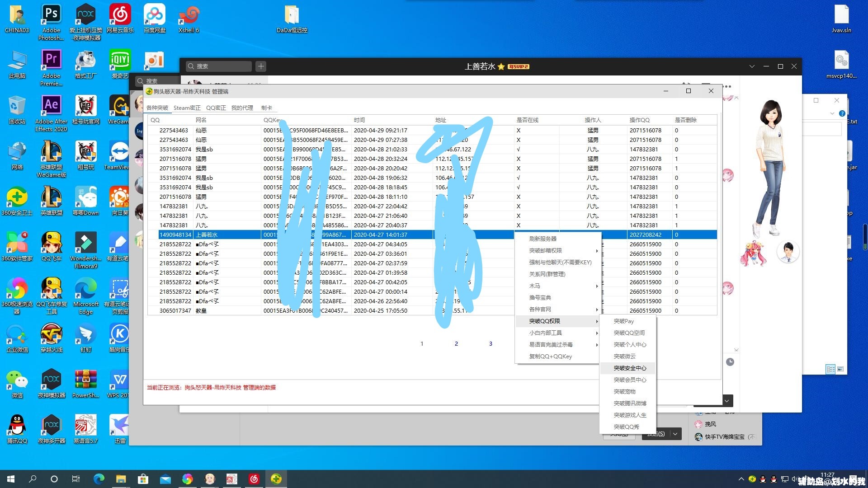Open the DaDa恒远控 folder
The image size is (868, 488).
coord(292,18)
